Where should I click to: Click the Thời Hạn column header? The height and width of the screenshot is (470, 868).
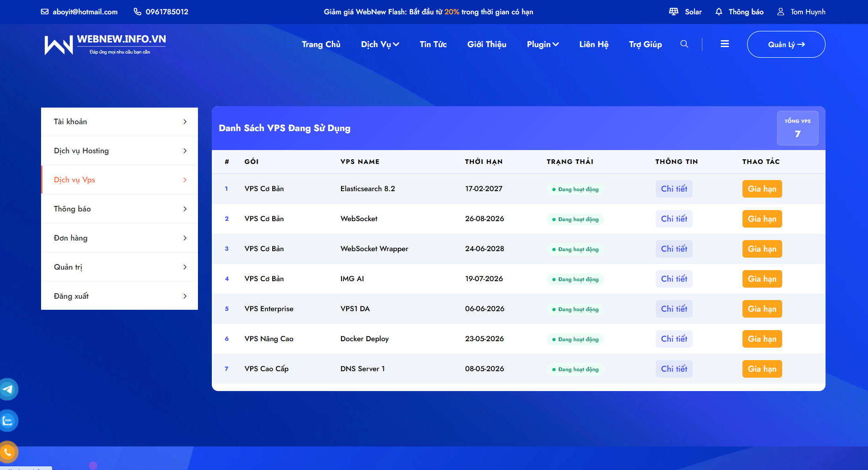point(484,162)
